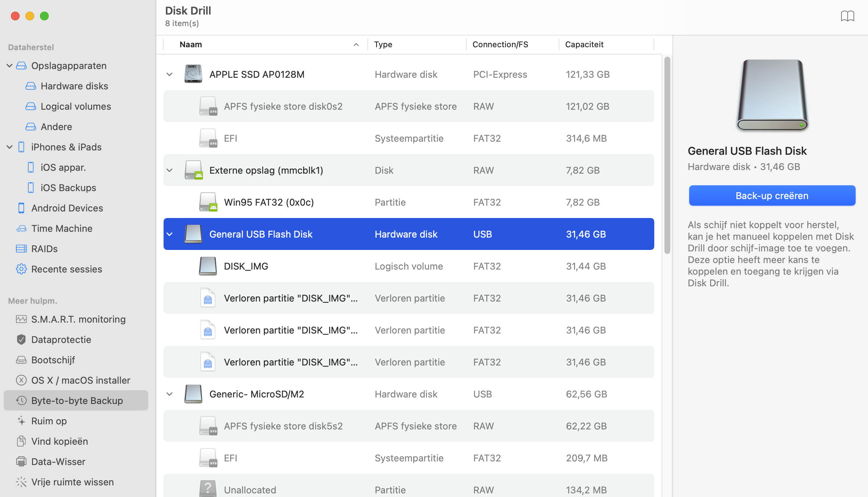The height and width of the screenshot is (497, 868).
Task: Click the Back-up creëren button
Action: (x=772, y=195)
